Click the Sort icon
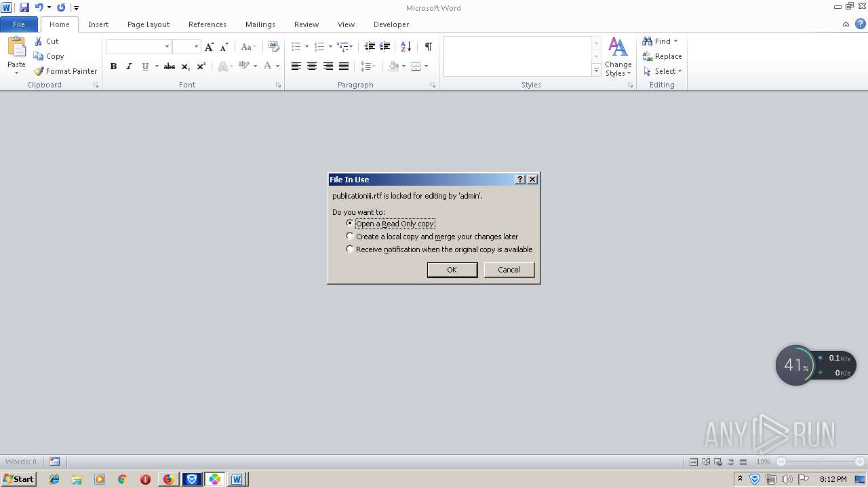The image size is (868, 488). point(406,47)
